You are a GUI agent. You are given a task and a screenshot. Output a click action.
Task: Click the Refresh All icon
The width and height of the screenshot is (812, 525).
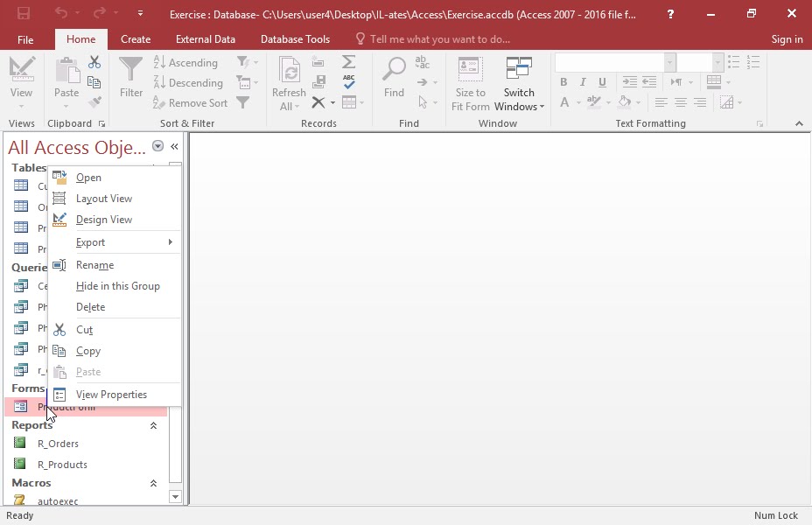pyautogui.click(x=289, y=70)
